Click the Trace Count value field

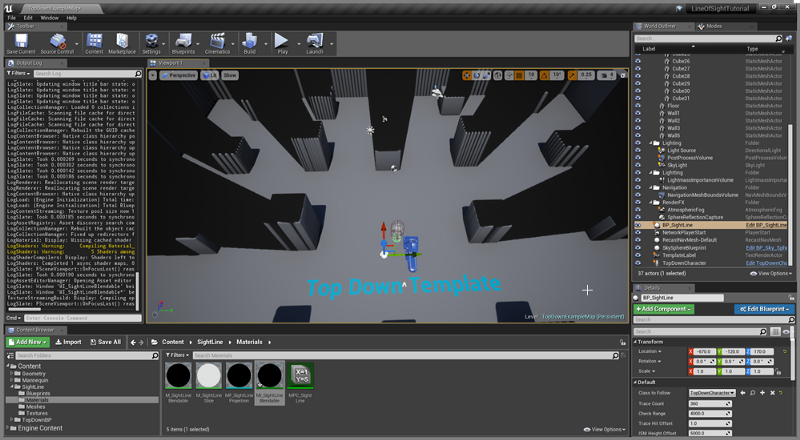pos(710,403)
